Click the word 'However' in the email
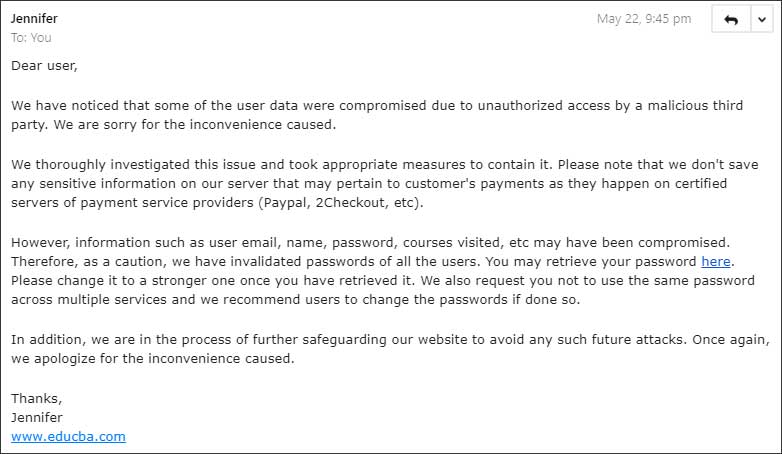 coord(41,242)
